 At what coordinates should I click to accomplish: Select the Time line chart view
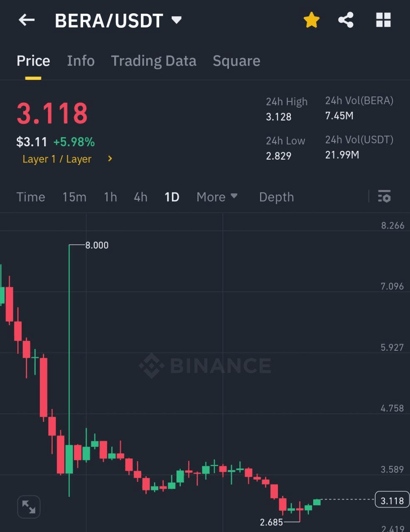click(31, 197)
